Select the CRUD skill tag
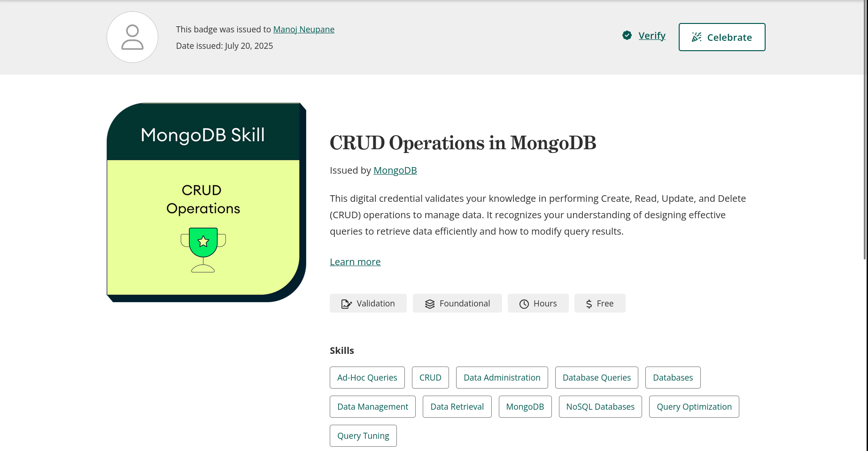This screenshot has height=451, width=868. [430, 377]
